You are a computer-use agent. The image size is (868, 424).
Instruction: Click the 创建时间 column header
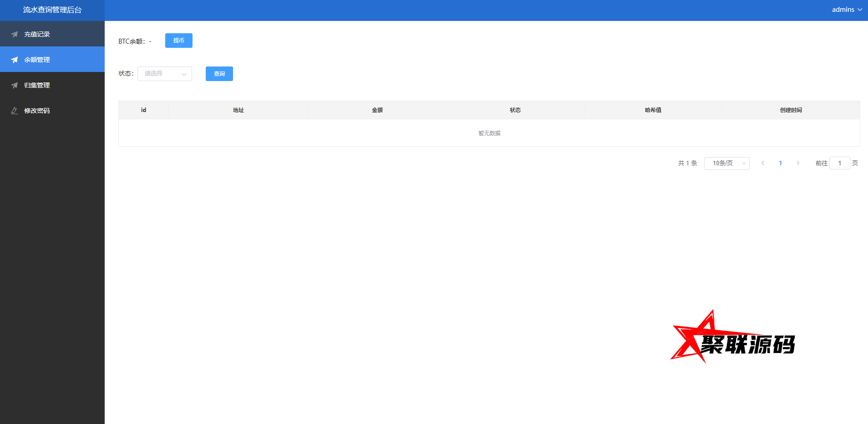click(791, 110)
